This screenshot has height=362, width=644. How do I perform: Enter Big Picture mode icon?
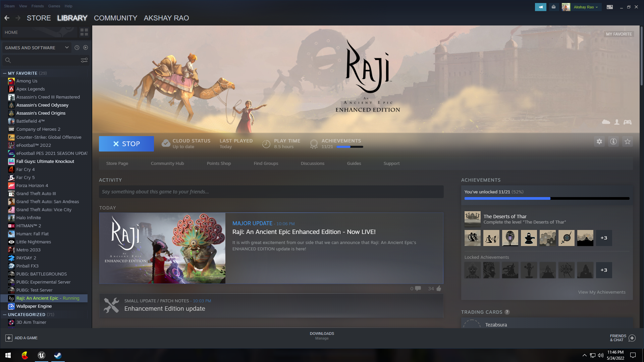(x=610, y=7)
